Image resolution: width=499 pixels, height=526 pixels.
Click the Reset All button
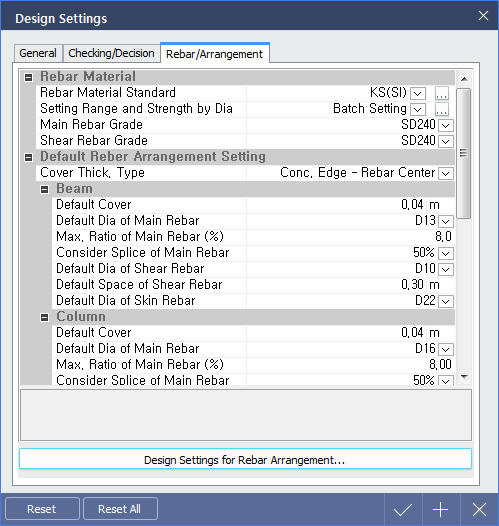[120, 509]
